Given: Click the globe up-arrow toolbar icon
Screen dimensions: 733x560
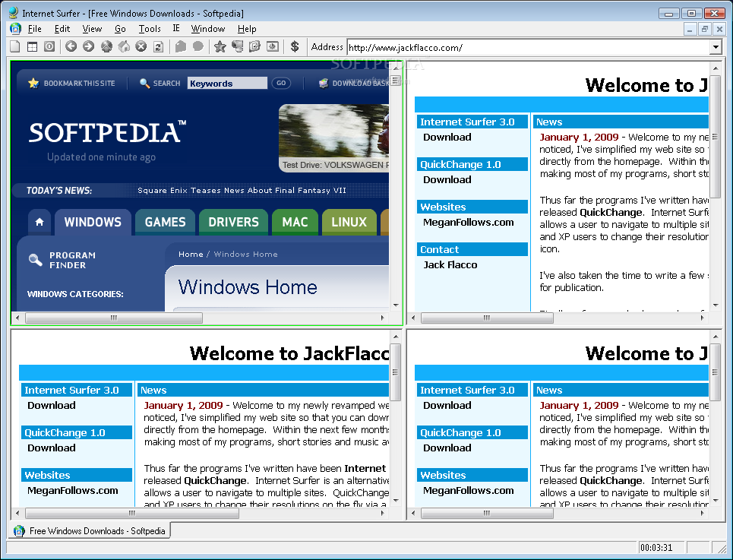Looking at the screenshot, I should [106, 46].
